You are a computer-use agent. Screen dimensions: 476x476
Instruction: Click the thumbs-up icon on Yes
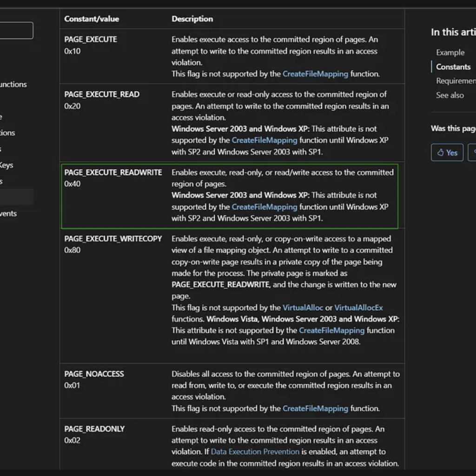pos(440,152)
